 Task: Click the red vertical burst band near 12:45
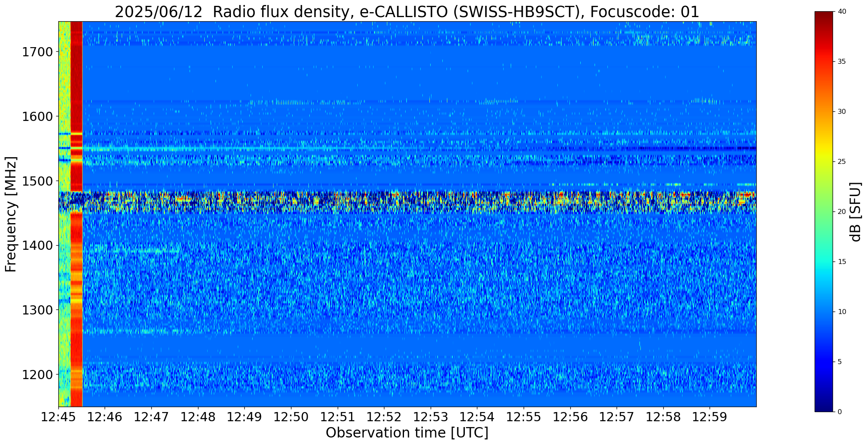click(x=76, y=214)
